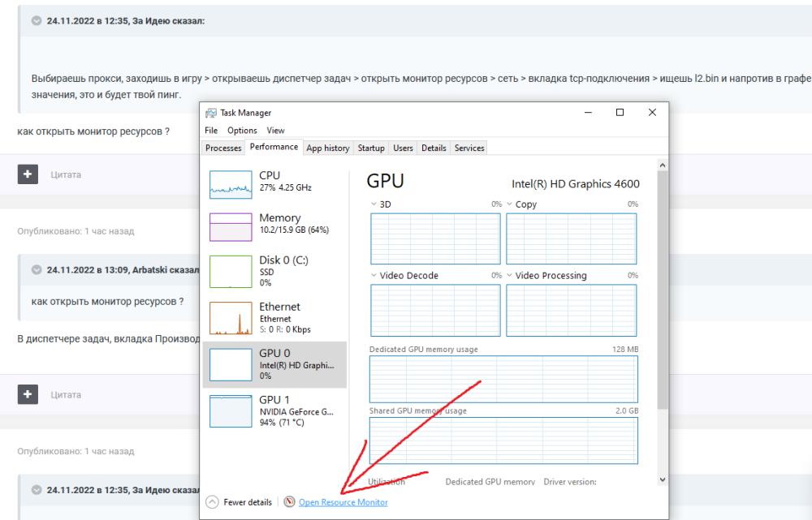The image size is (812, 520).
Task: Choose the GPU 1 NVIDIA GeForce thumbnail
Action: [231, 410]
